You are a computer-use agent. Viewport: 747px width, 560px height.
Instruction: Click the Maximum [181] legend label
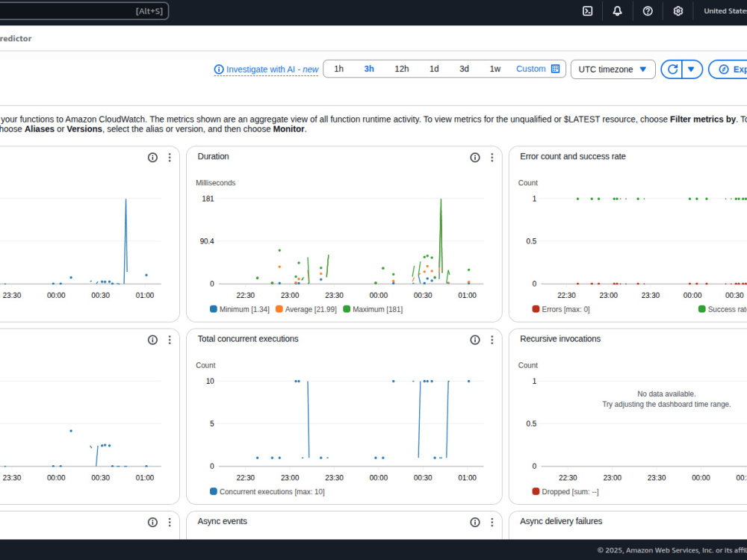coord(378,309)
